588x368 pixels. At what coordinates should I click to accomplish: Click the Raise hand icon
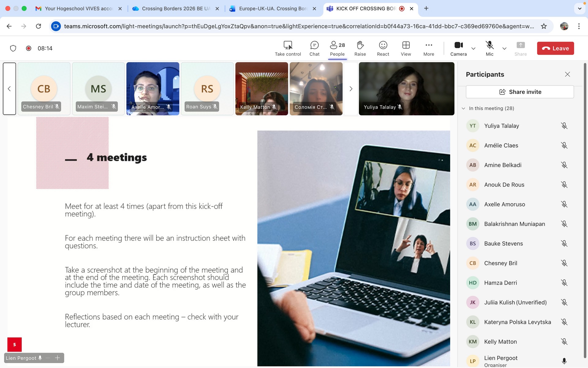pos(360,48)
